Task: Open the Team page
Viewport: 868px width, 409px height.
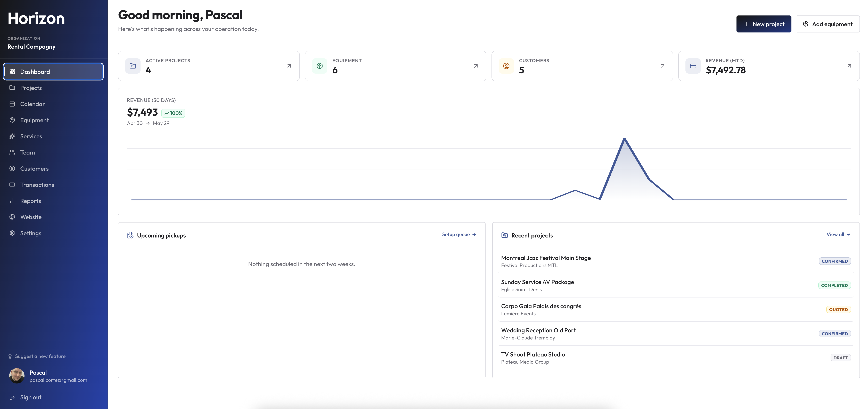Action: coord(53,152)
